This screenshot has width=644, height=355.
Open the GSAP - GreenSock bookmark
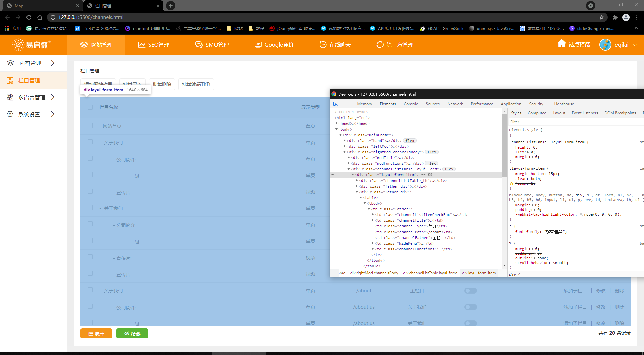(x=442, y=28)
